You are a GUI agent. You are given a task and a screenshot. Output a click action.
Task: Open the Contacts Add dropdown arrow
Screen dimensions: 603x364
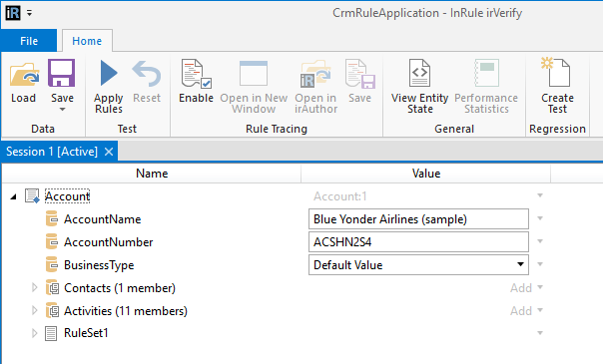(x=540, y=287)
